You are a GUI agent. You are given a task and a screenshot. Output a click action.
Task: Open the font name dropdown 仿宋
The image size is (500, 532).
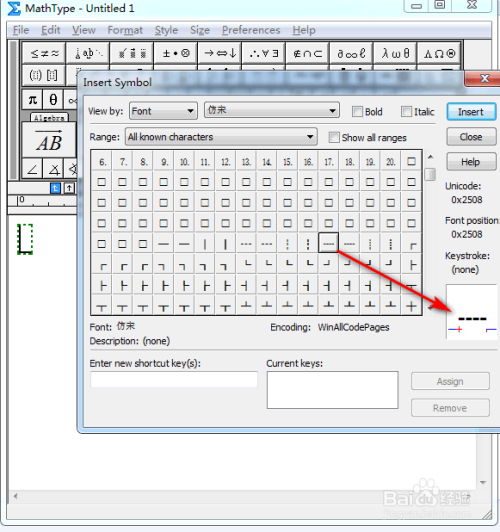(272, 110)
